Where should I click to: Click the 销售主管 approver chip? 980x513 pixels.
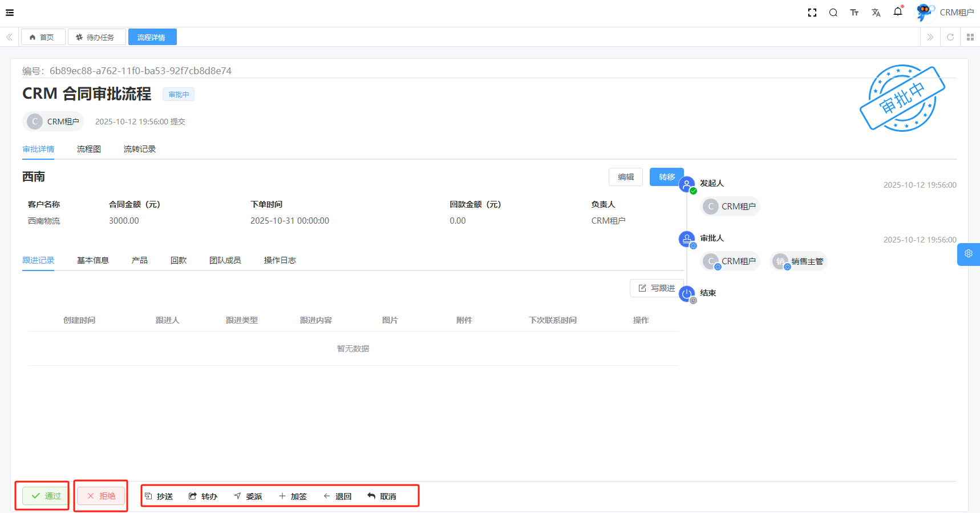(x=799, y=261)
